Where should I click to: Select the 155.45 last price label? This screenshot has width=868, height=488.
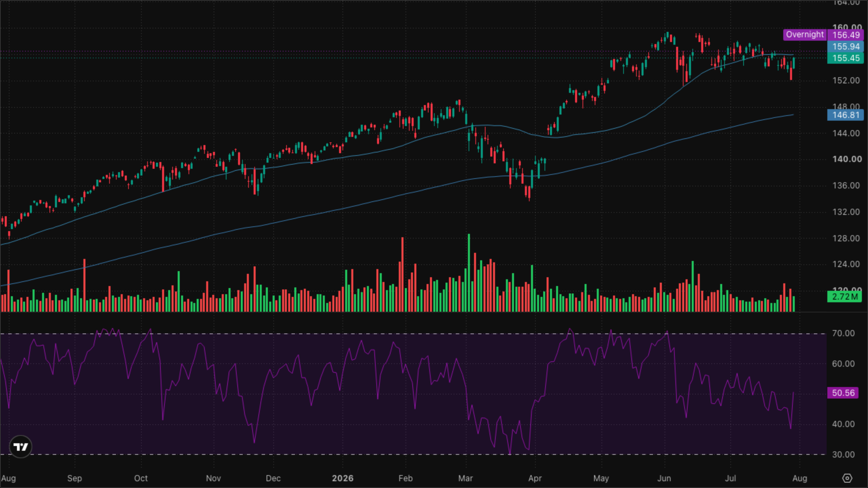pyautogui.click(x=846, y=58)
